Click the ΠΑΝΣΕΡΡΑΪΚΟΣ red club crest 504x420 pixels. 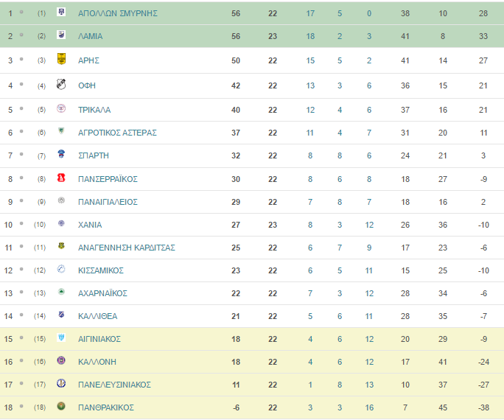click(x=61, y=178)
